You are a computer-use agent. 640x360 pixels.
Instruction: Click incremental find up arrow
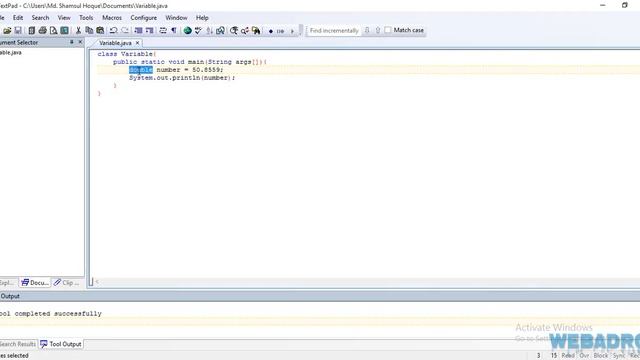click(x=378, y=30)
